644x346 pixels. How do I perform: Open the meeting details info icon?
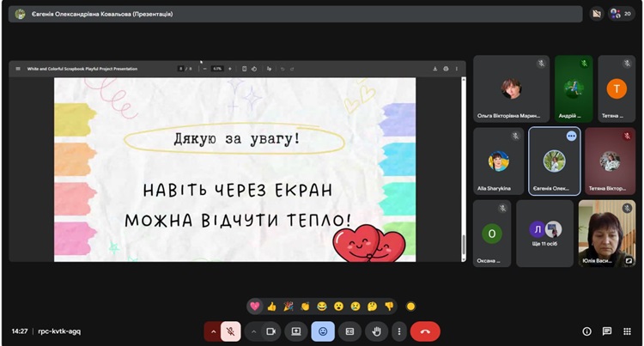tap(587, 331)
